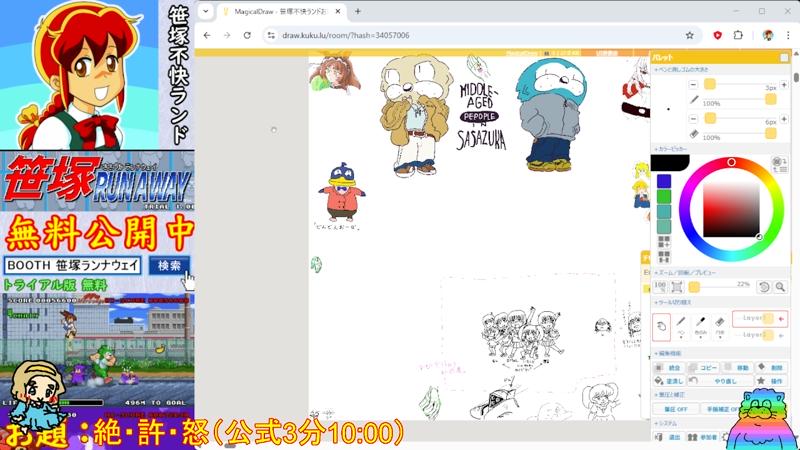Screen dimensions: 800x450
Task: Toggle stabilizer correction OFF button
Action: pyautogui.click(x=722, y=409)
